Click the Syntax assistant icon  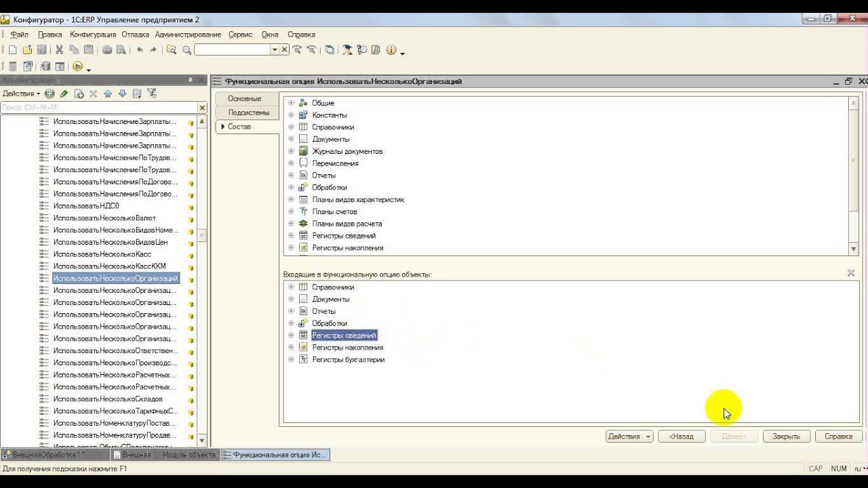pos(347,49)
